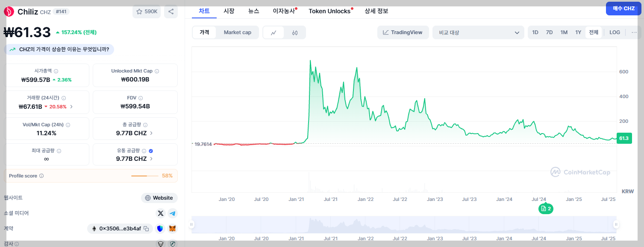
Task: Open the X (Twitter) social link
Action: [x=161, y=213]
